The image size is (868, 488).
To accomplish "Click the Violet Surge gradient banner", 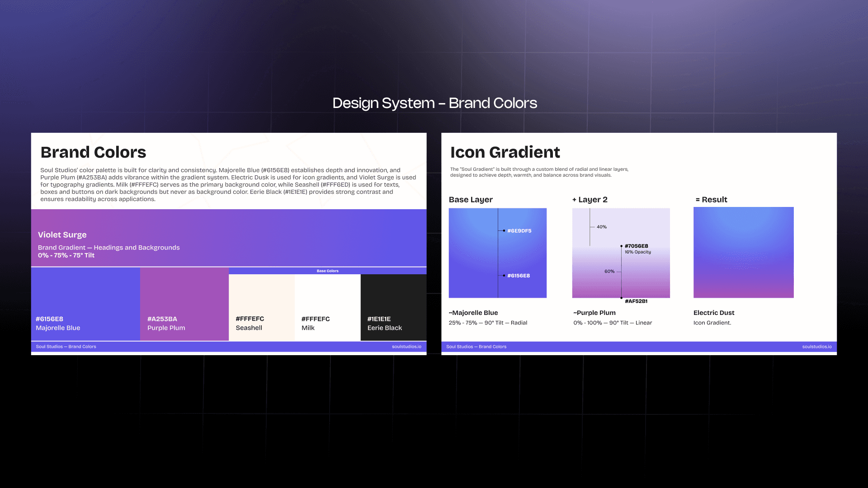I will [x=228, y=238].
